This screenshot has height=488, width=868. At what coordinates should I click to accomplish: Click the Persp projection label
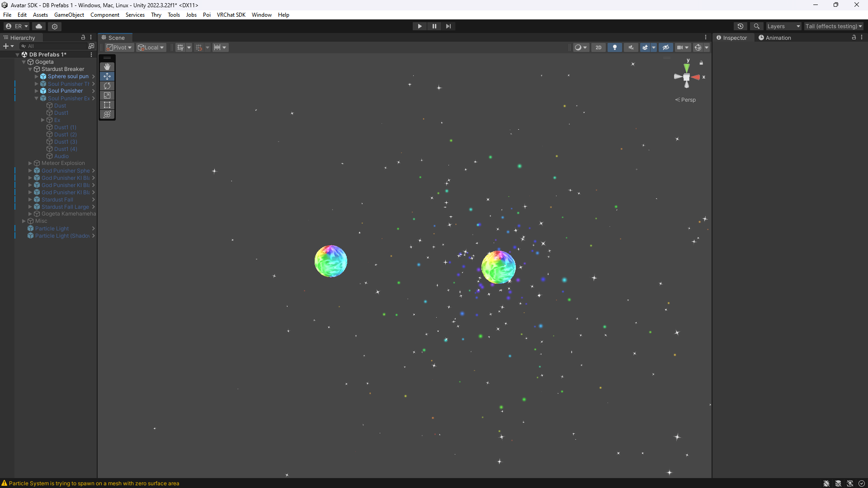(688, 100)
